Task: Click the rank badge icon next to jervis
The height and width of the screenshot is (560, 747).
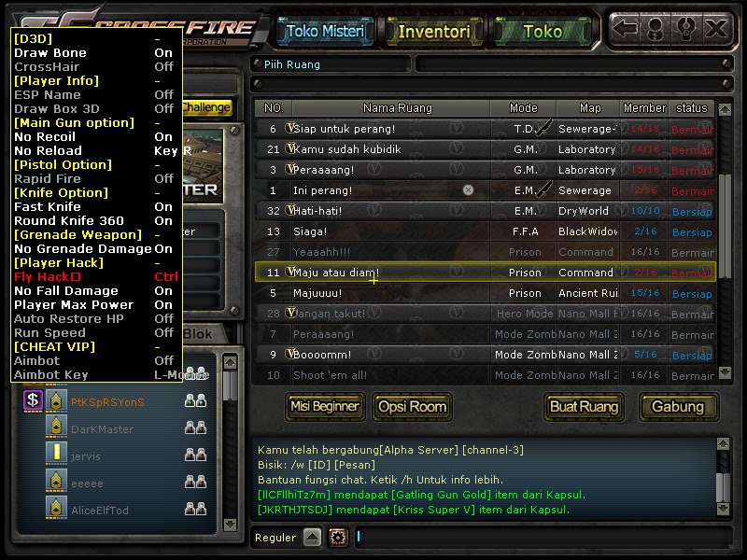Action: [x=56, y=453]
